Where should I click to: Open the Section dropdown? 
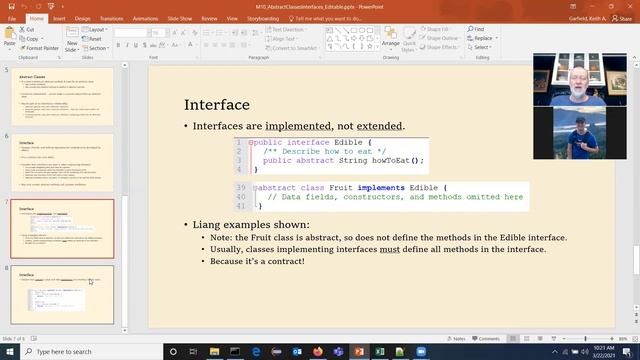pyautogui.click(x=96, y=48)
